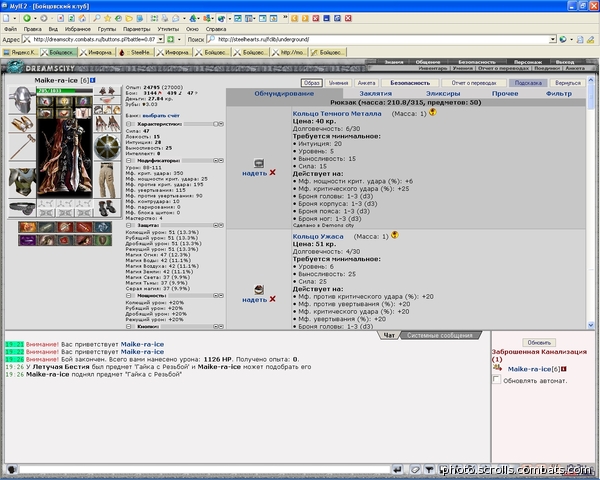Switch to the Прочее tab

[505, 93]
